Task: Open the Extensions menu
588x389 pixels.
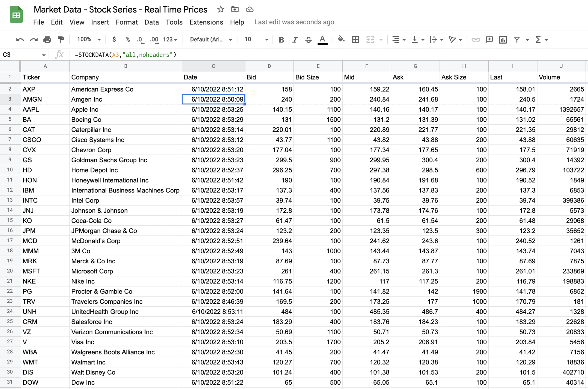Action: pyautogui.click(x=206, y=22)
